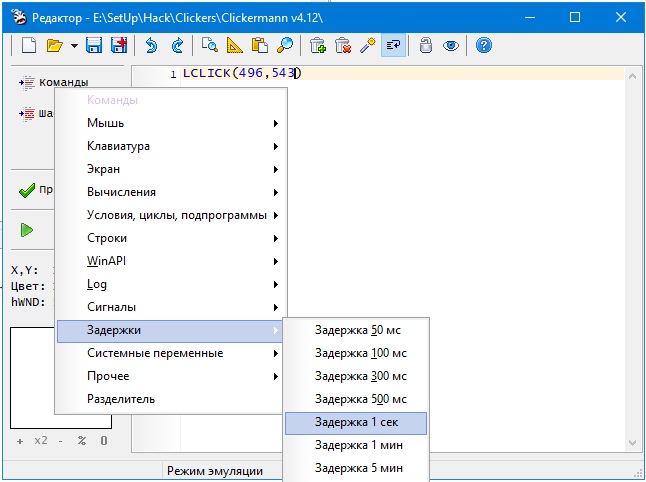Toggle the eye visibility icon in toolbar
Image resolution: width=646 pixels, height=482 pixels.
(451, 45)
